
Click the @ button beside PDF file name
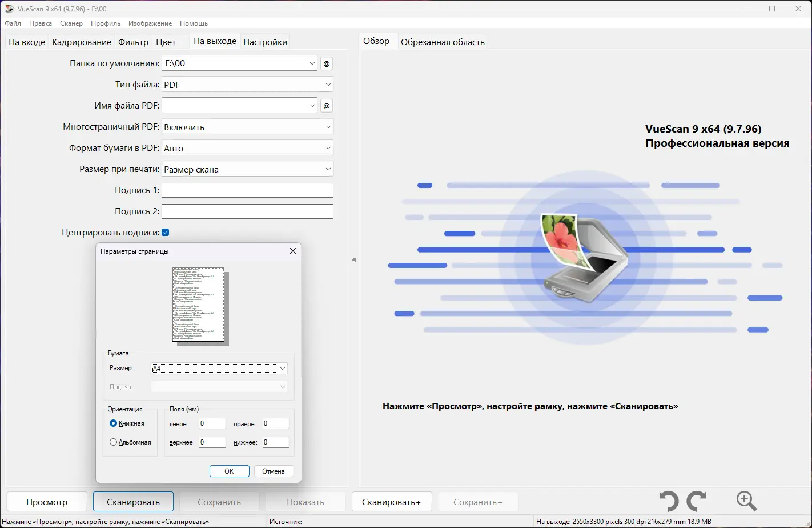327,106
